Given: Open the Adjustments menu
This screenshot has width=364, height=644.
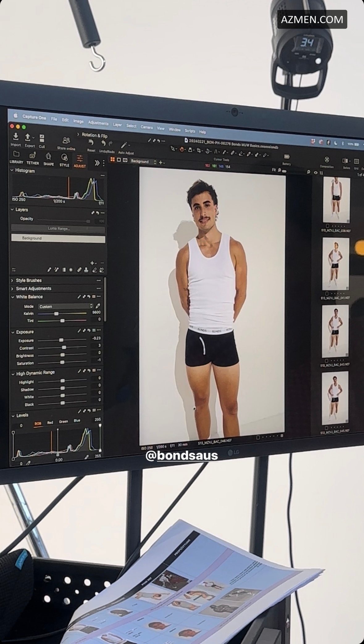Looking at the screenshot, I should point(98,123).
